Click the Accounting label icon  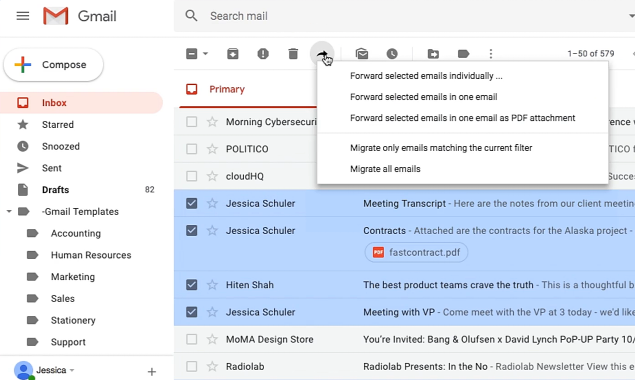coord(32,233)
